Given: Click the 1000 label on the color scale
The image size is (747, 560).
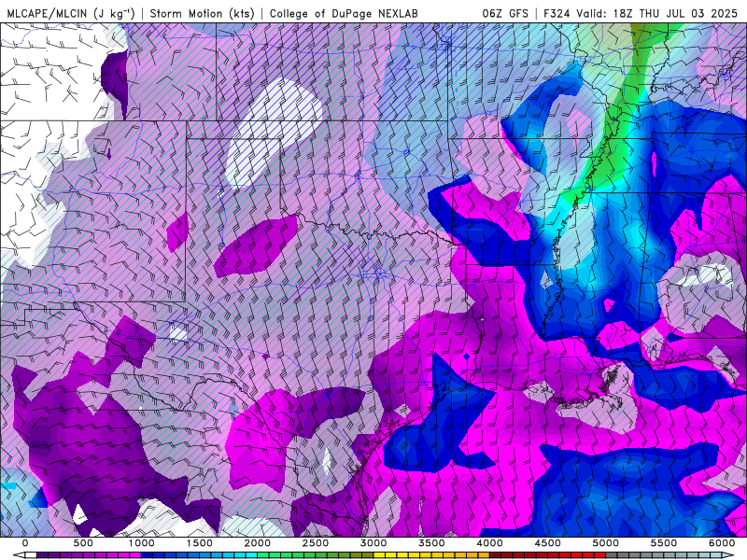Looking at the screenshot, I should [142, 543].
